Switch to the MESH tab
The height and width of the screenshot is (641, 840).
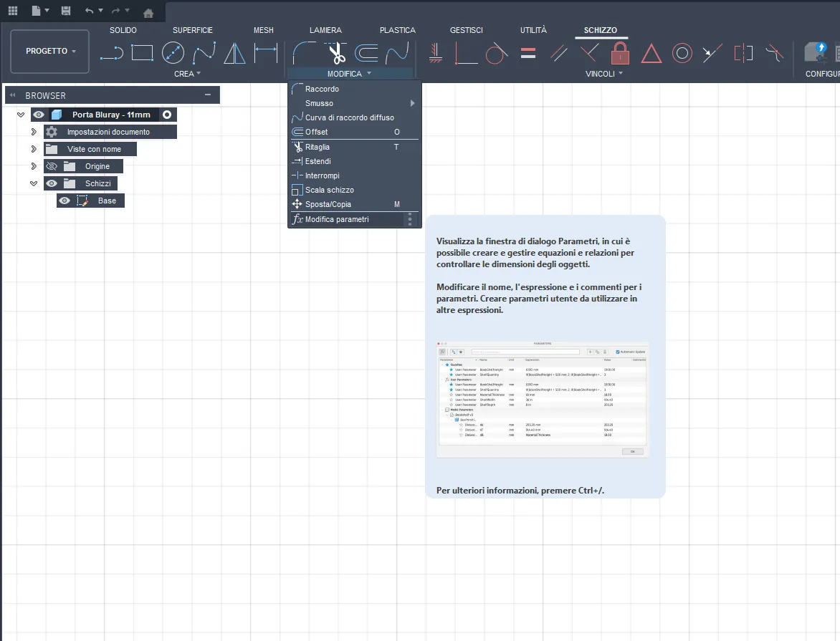coord(264,30)
